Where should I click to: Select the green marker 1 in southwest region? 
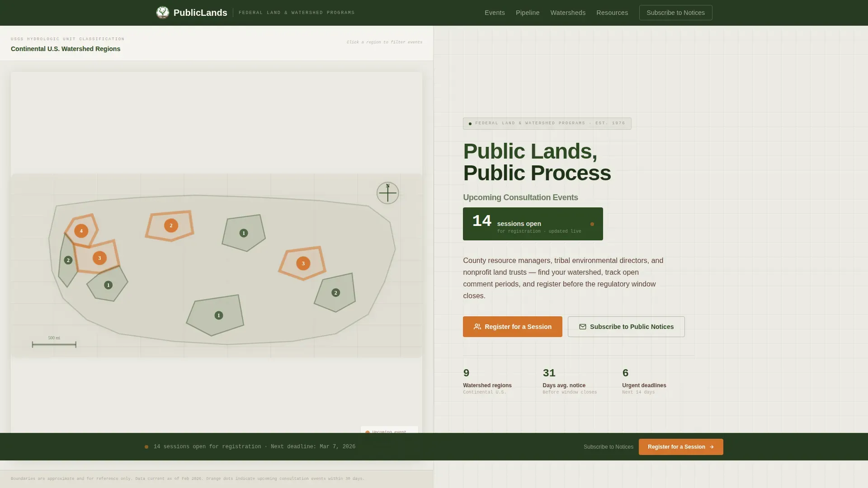pos(108,285)
